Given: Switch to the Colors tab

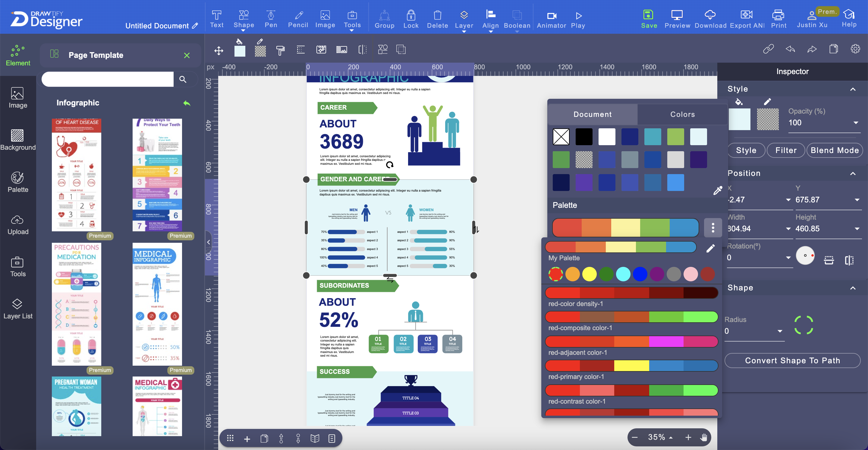Looking at the screenshot, I should (x=682, y=114).
